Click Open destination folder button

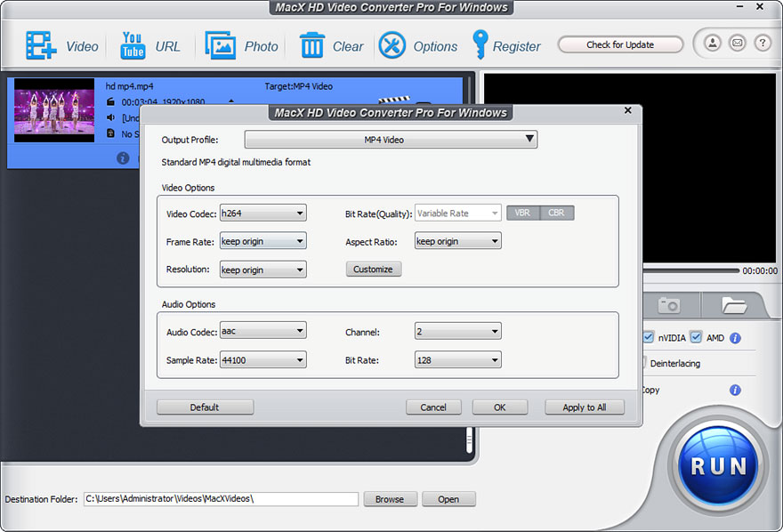tap(448, 499)
